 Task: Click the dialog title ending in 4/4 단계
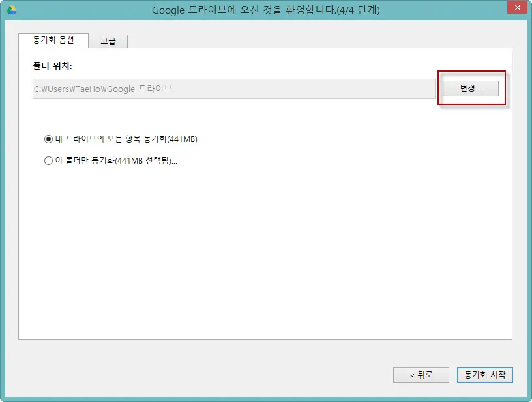click(x=265, y=10)
